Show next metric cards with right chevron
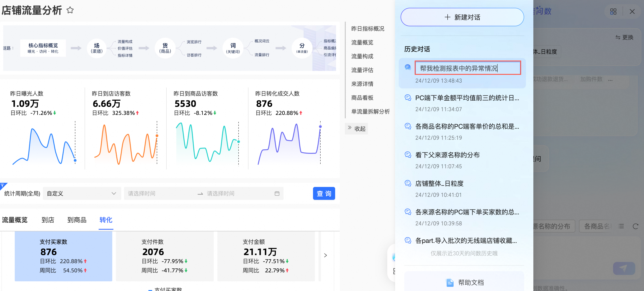Viewport: 644px width, 291px height. pos(325,255)
